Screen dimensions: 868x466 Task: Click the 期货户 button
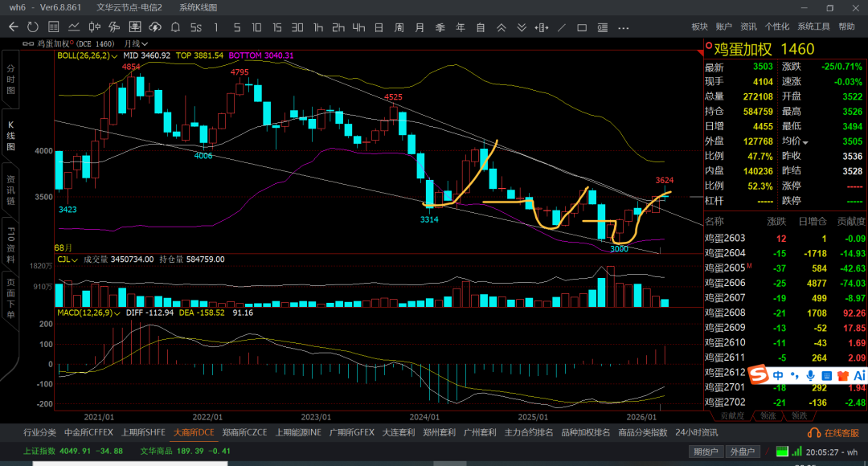707,452
